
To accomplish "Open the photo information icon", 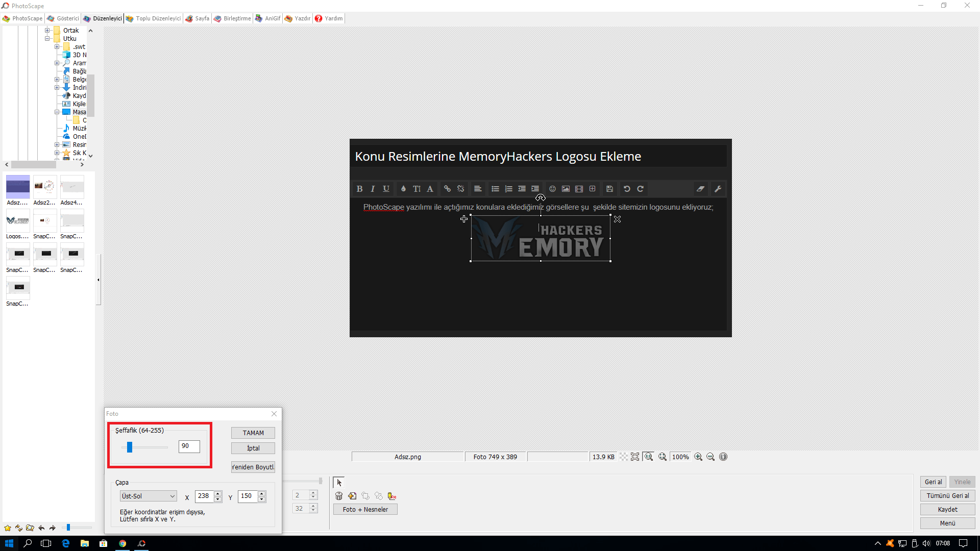I will pyautogui.click(x=723, y=457).
